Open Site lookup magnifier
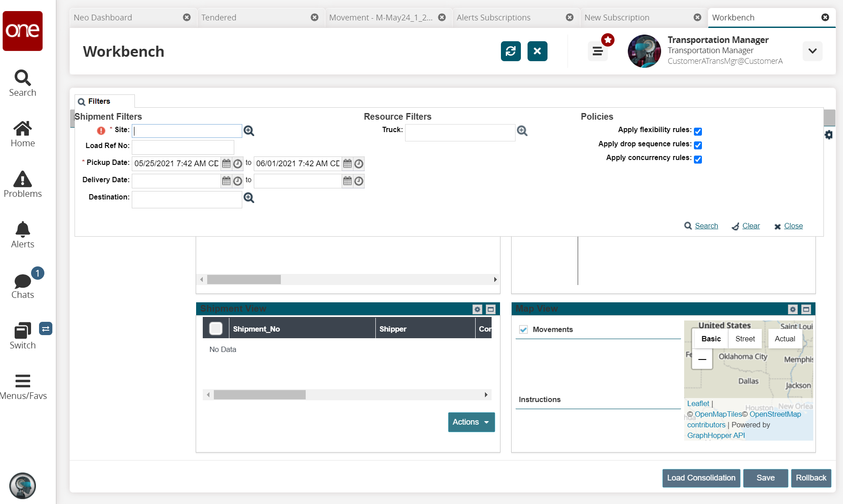843x504 pixels. click(x=249, y=131)
